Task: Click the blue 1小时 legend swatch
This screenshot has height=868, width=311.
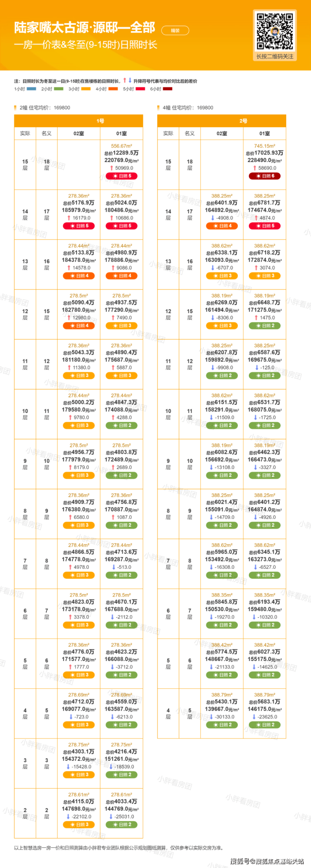Action: (x=32, y=89)
